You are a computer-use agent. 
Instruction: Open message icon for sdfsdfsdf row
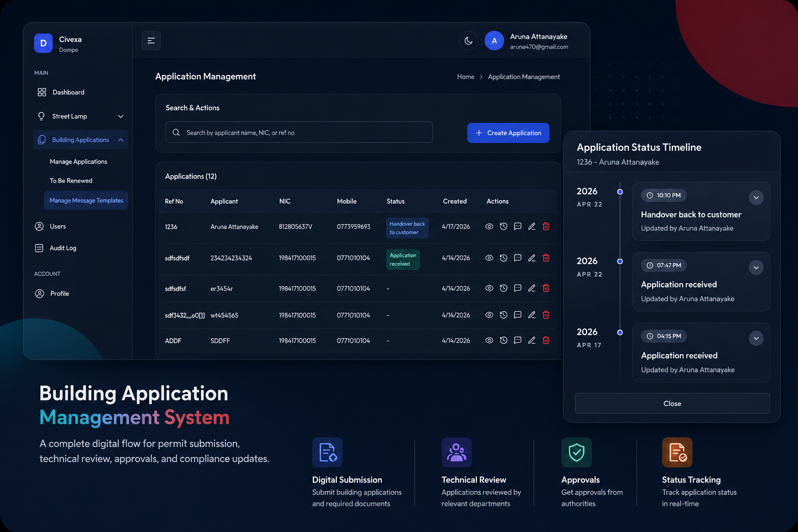click(517, 258)
